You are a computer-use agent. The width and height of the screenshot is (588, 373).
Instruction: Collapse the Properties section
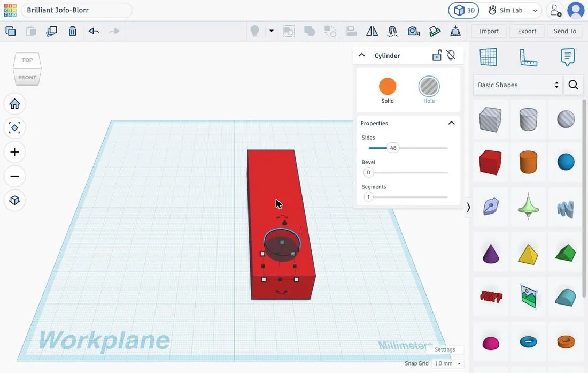click(x=452, y=123)
